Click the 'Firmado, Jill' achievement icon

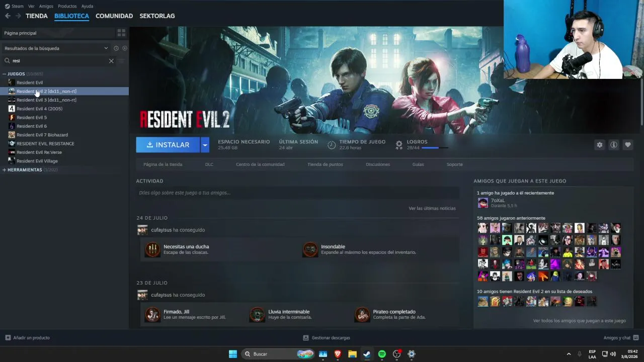click(x=152, y=314)
